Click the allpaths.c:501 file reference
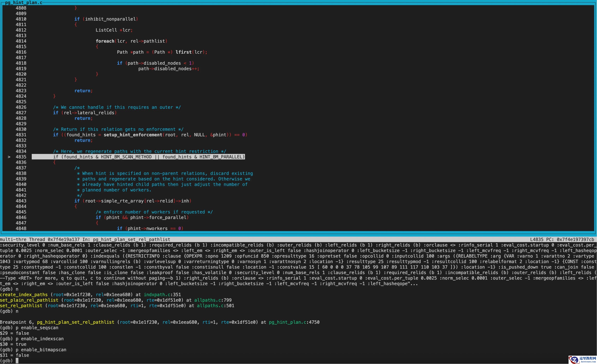 pyautogui.click(x=215, y=306)
